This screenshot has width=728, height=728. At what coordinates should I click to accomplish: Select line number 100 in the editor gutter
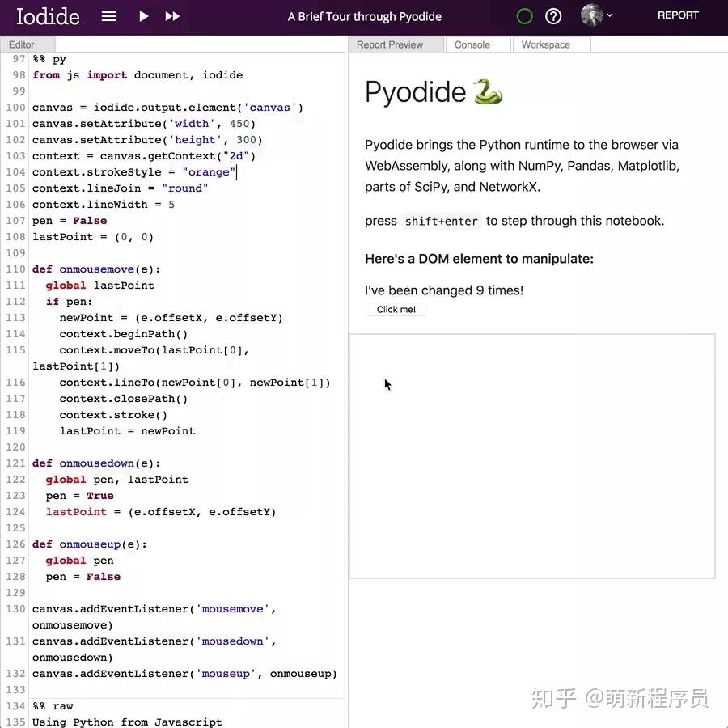click(15, 107)
